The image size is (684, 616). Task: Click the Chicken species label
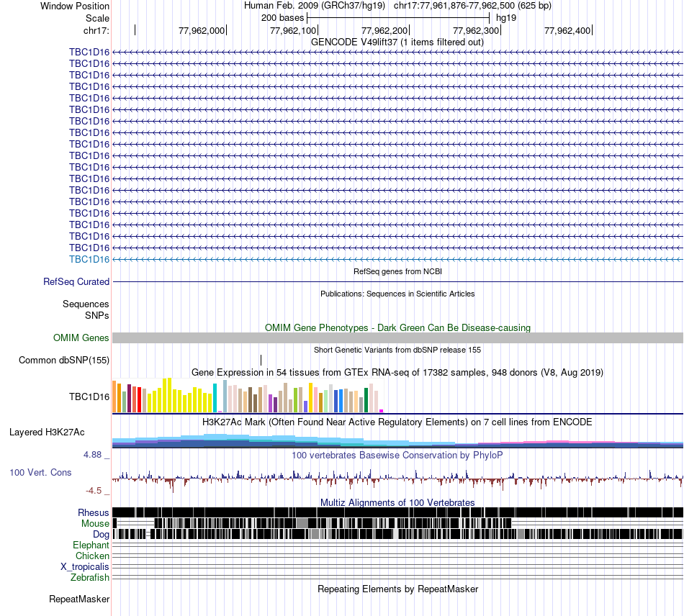[92, 556]
